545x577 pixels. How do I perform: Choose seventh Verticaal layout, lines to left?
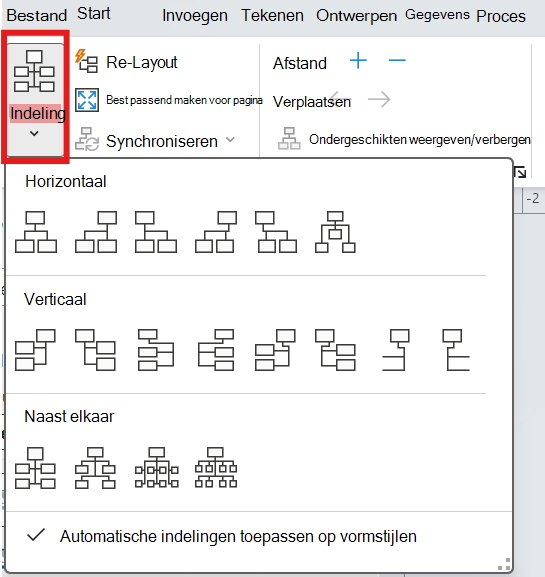click(396, 350)
